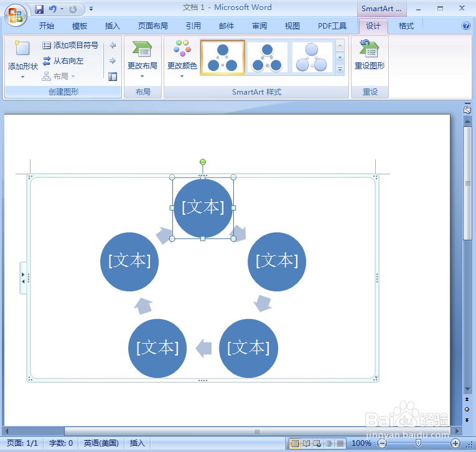476x452 pixels.
Task: Select the bottom-right [文本] circle
Action: [248, 348]
